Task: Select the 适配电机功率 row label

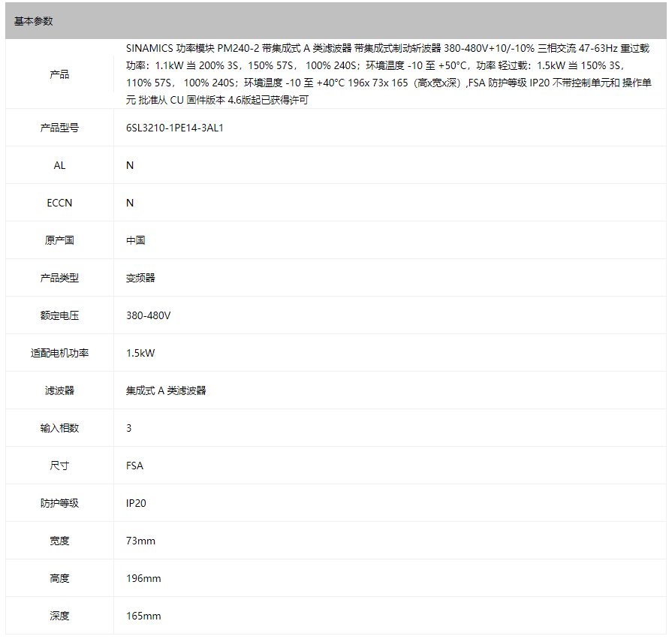Action: [x=59, y=353]
